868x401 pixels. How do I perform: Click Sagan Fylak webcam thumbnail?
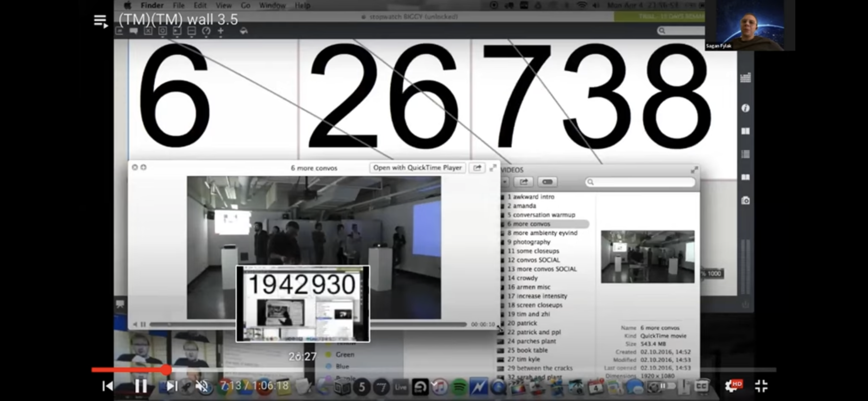(x=750, y=25)
